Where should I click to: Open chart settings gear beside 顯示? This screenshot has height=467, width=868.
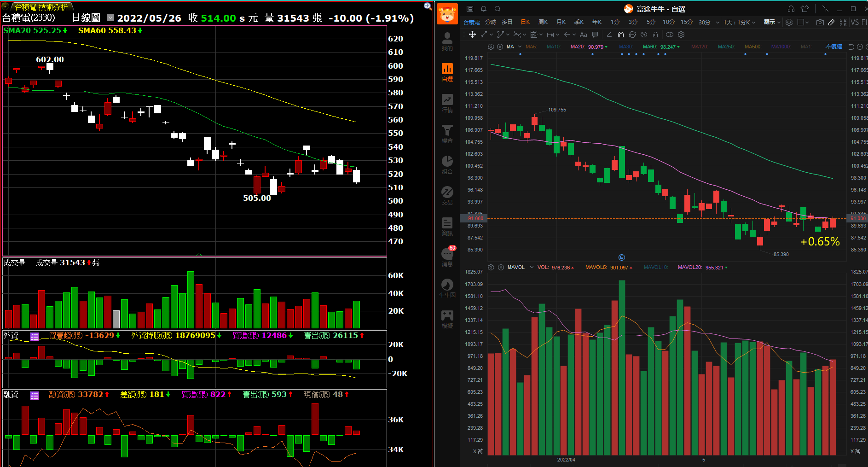[789, 22]
